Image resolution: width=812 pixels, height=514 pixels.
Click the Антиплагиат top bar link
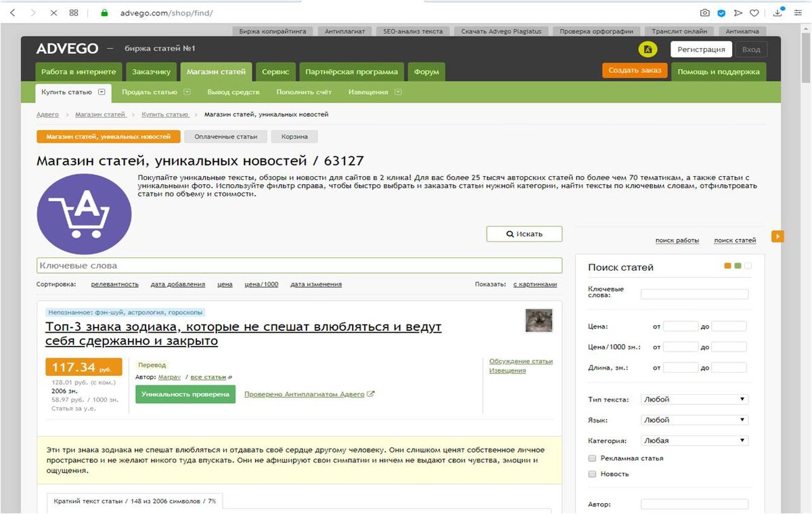point(345,31)
